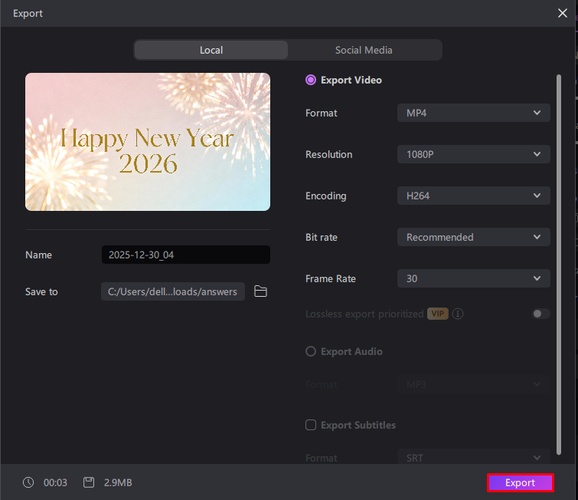Click the folder browse icon beside Save to
578x500 pixels.
tap(261, 291)
